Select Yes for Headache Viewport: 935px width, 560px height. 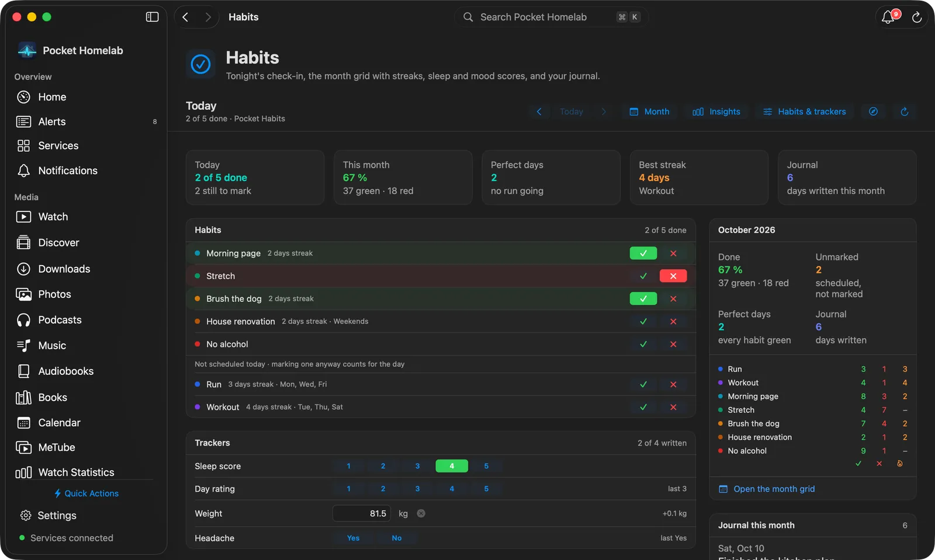pyautogui.click(x=353, y=538)
